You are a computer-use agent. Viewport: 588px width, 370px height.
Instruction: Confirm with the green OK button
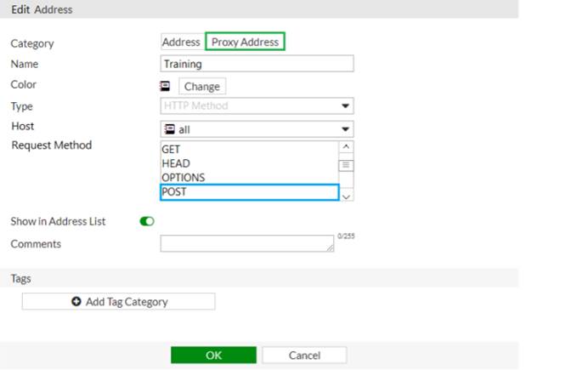213,356
